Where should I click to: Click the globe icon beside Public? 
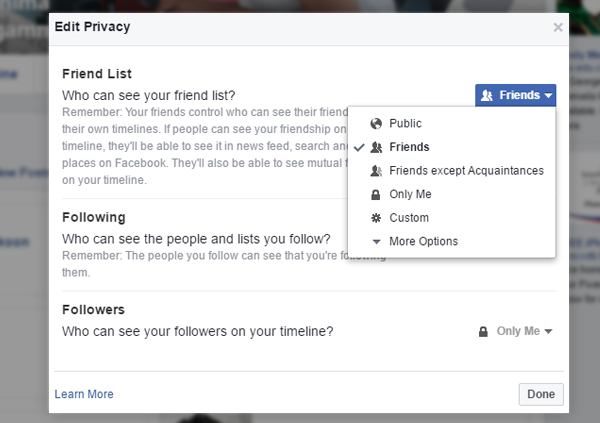[x=376, y=124]
